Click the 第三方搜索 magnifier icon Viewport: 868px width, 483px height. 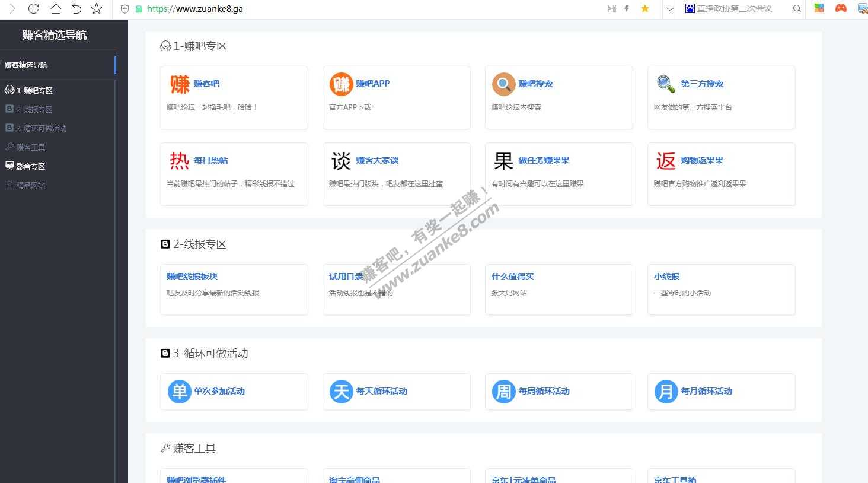(x=666, y=84)
